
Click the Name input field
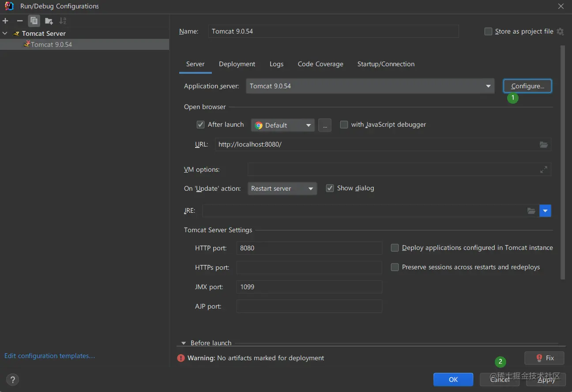tap(334, 31)
